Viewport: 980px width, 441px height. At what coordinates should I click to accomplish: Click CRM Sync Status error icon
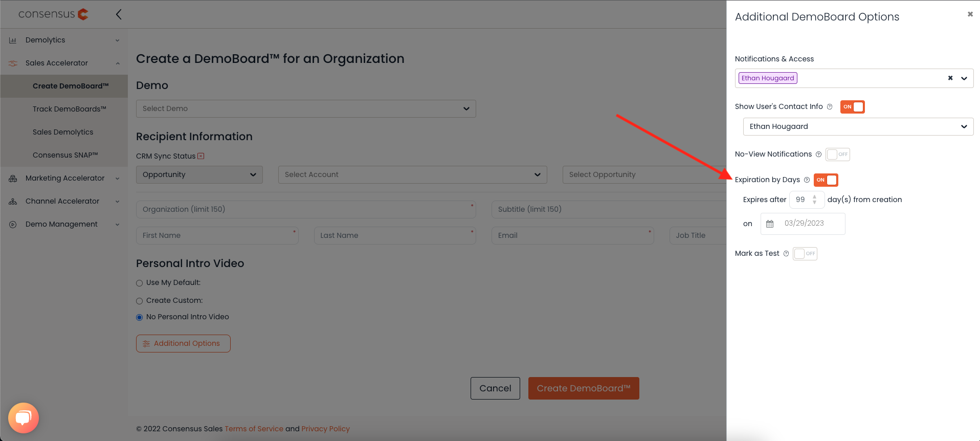point(201,156)
